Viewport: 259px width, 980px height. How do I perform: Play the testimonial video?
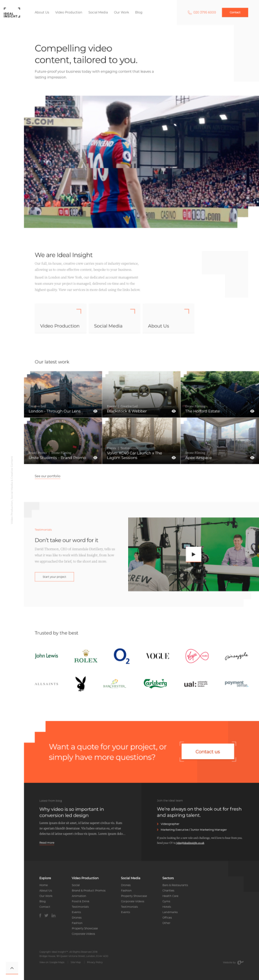(x=193, y=554)
